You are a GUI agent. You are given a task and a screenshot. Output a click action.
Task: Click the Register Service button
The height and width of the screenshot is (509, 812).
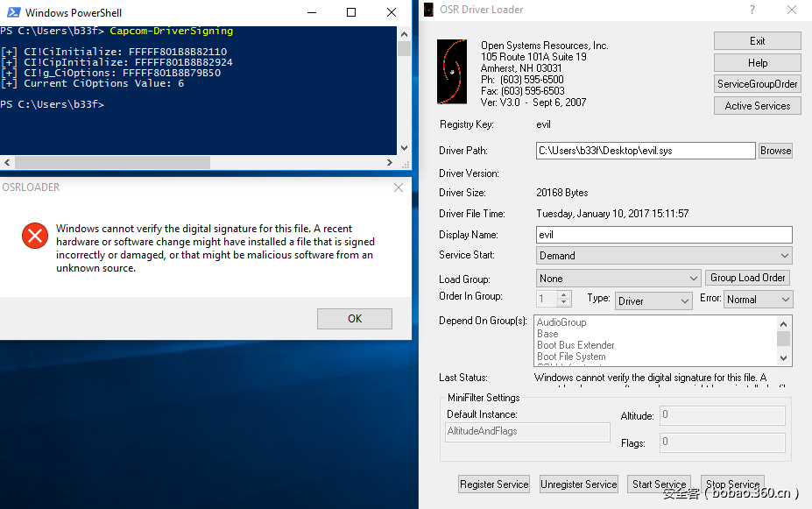pyautogui.click(x=494, y=484)
